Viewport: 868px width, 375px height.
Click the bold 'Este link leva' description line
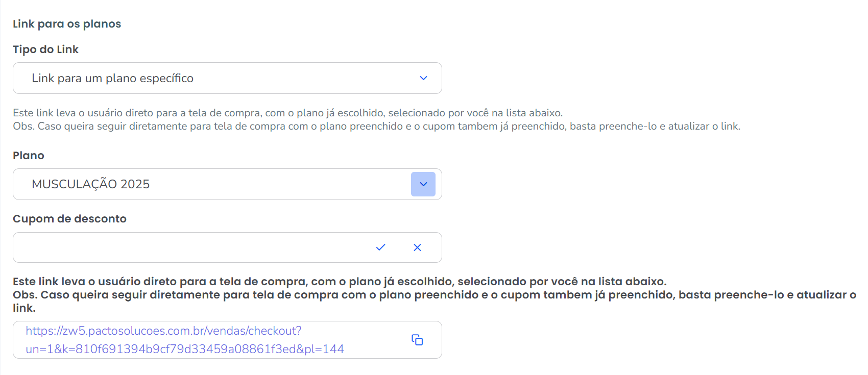click(x=340, y=282)
